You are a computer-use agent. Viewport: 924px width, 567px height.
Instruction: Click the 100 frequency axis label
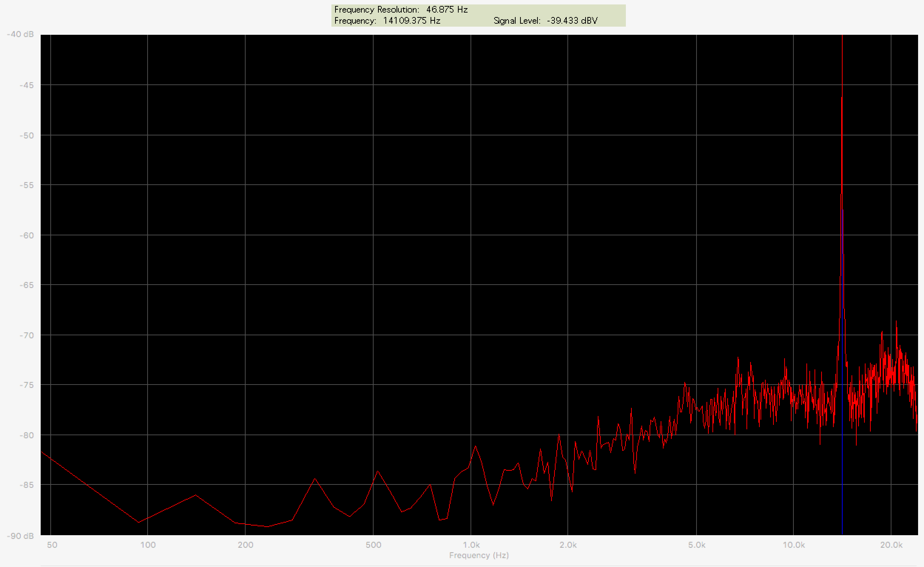148,545
